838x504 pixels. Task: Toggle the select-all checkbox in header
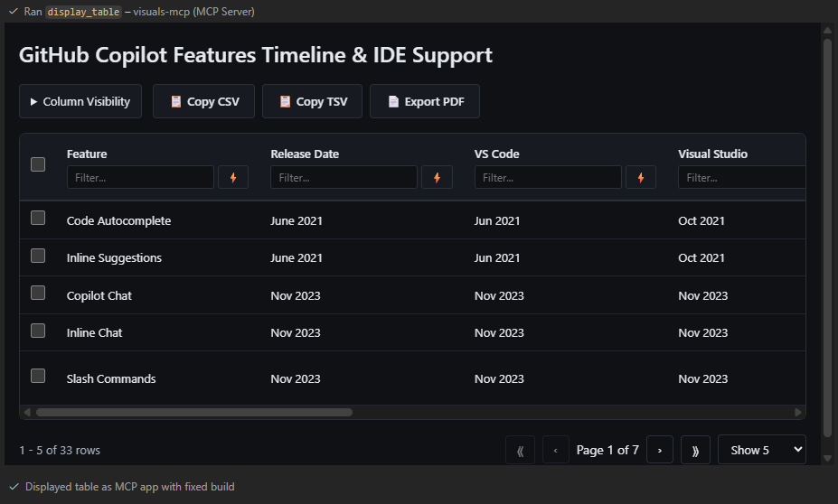click(38, 164)
